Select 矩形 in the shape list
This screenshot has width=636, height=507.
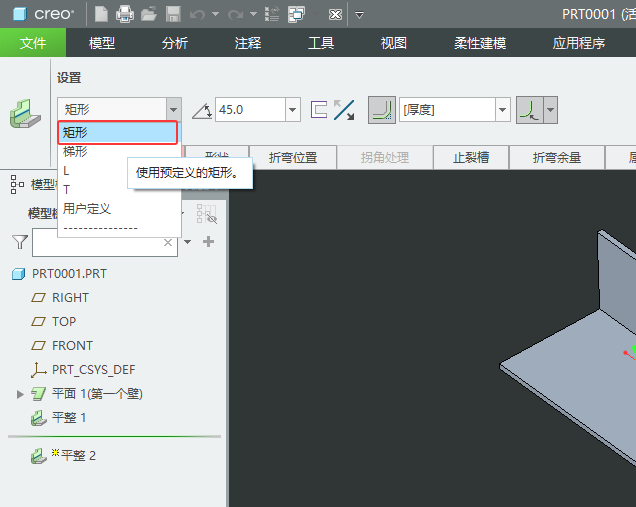[x=118, y=132]
